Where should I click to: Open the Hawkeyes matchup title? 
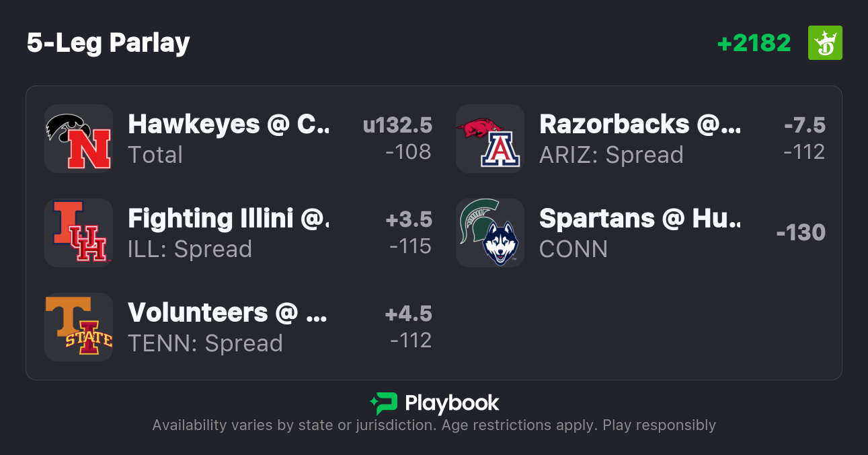click(x=229, y=125)
